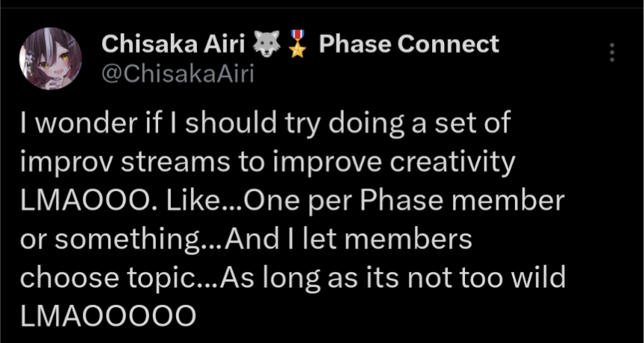The width and height of the screenshot is (644, 343).
Task: Click the medal emoji in the display name
Action: point(301,45)
